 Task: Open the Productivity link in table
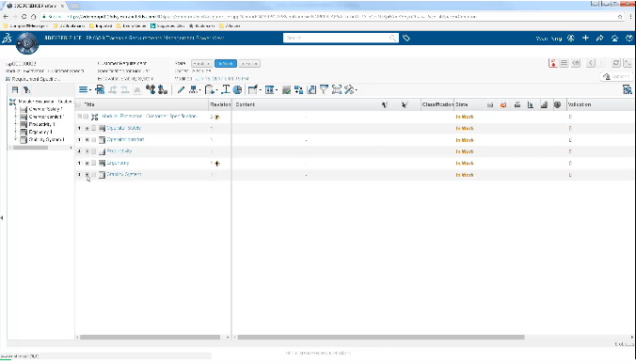119,151
